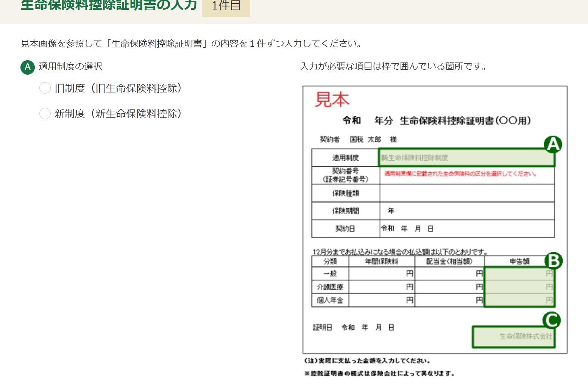Select the 旧制度 radio button
This screenshot has width=588, height=386.
pos(45,88)
